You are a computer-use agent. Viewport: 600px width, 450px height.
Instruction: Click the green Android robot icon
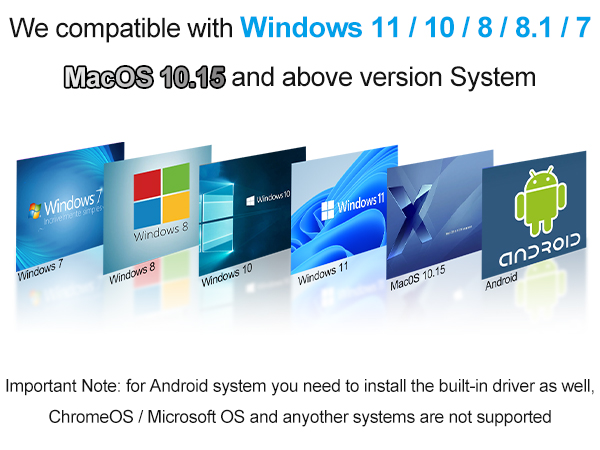pyautogui.click(x=541, y=201)
